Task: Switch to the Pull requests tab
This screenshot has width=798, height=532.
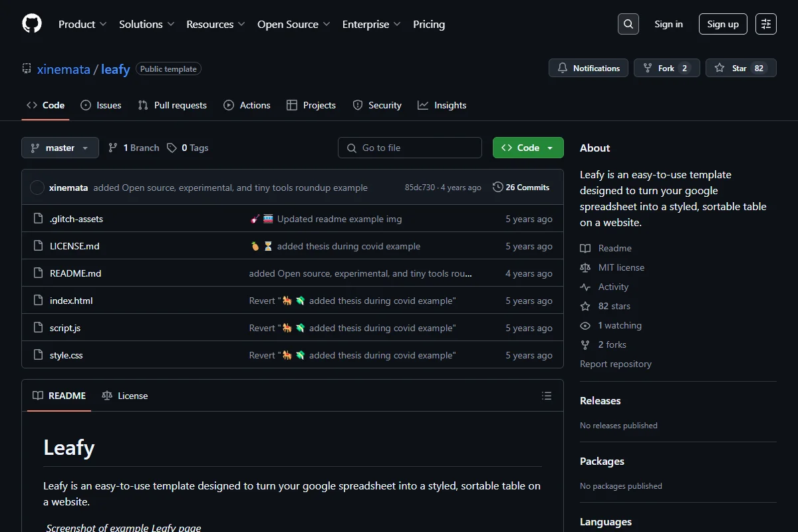Action: [172, 105]
